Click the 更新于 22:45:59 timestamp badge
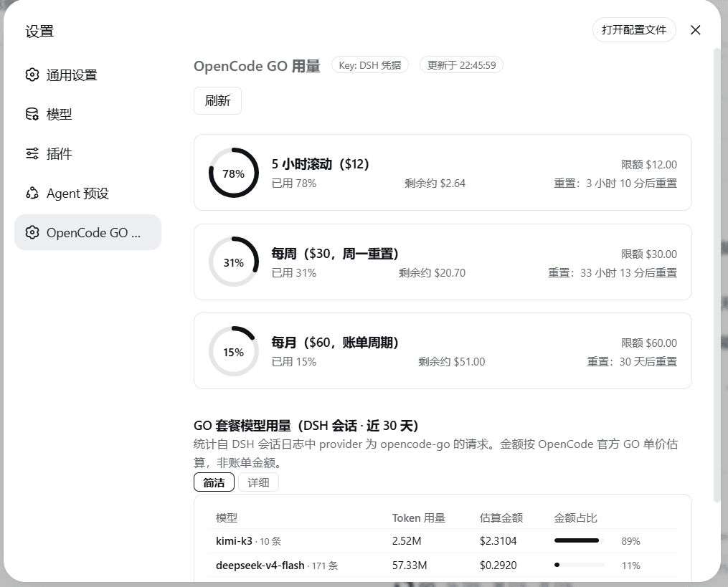The image size is (728, 587). (x=461, y=65)
